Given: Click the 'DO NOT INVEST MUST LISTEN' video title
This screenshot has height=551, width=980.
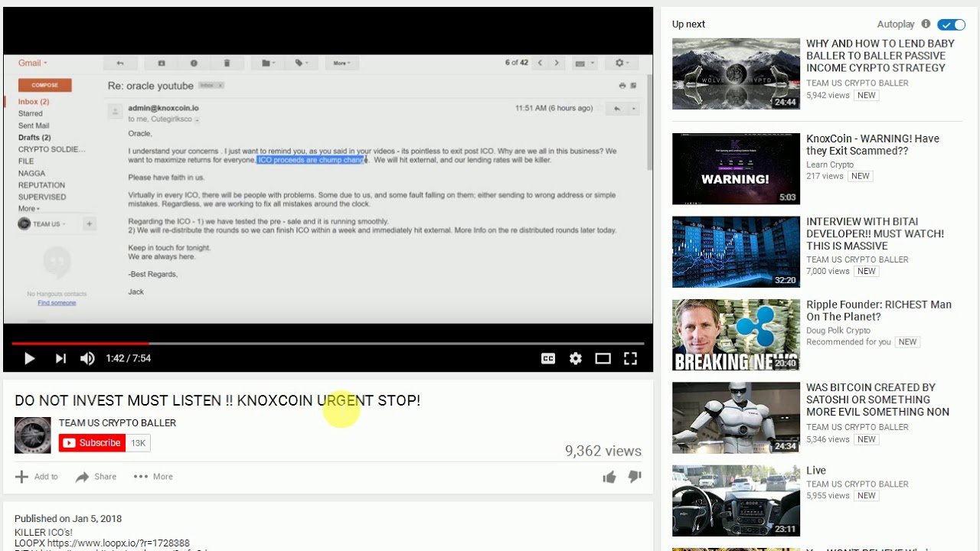Looking at the screenshot, I should pyautogui.click(x=217, y=400).
